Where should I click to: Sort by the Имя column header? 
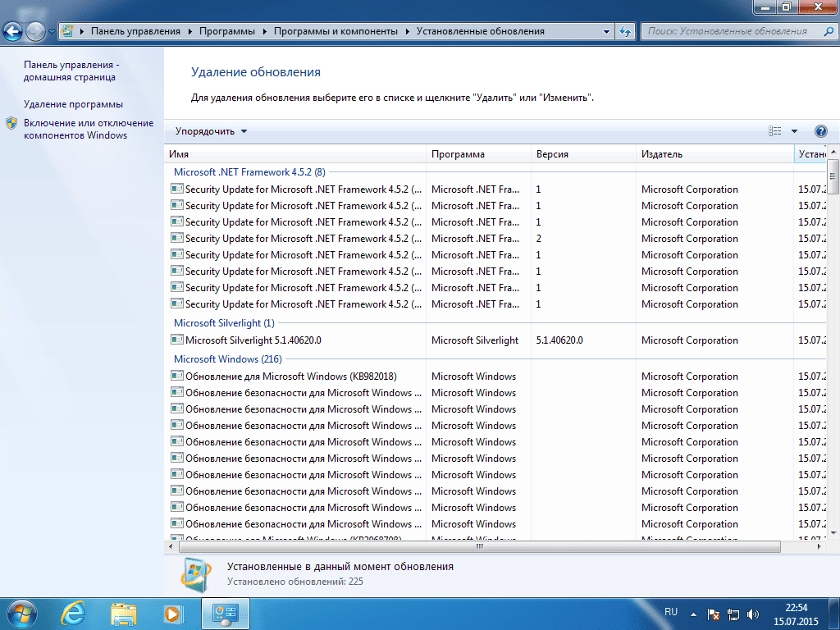click(295, 154)
